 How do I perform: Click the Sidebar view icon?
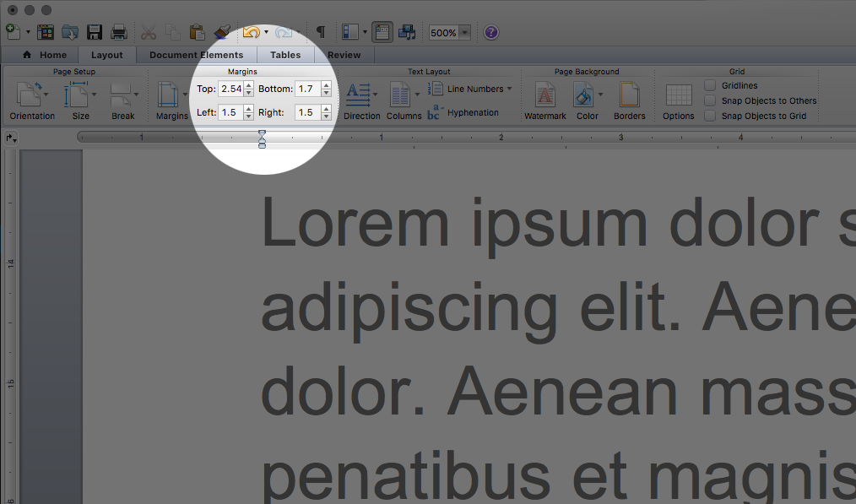(350, 32)
